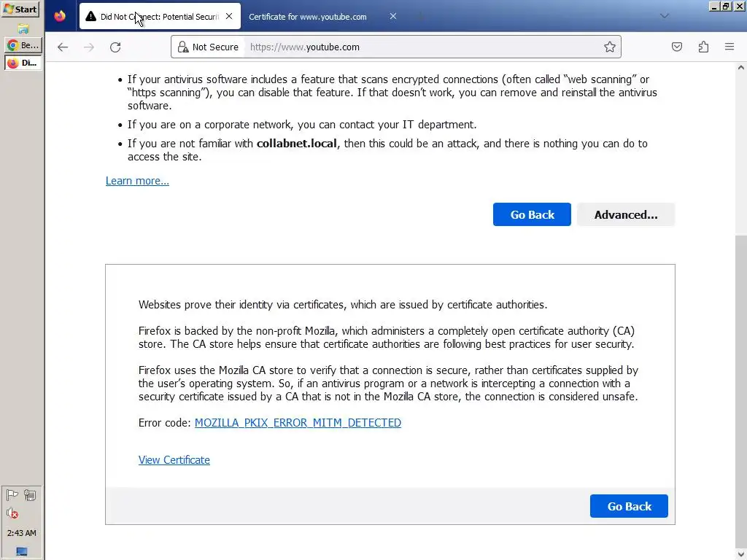Select the Did Not Connect tab
The image size is (747, 560).
point(160,17)
